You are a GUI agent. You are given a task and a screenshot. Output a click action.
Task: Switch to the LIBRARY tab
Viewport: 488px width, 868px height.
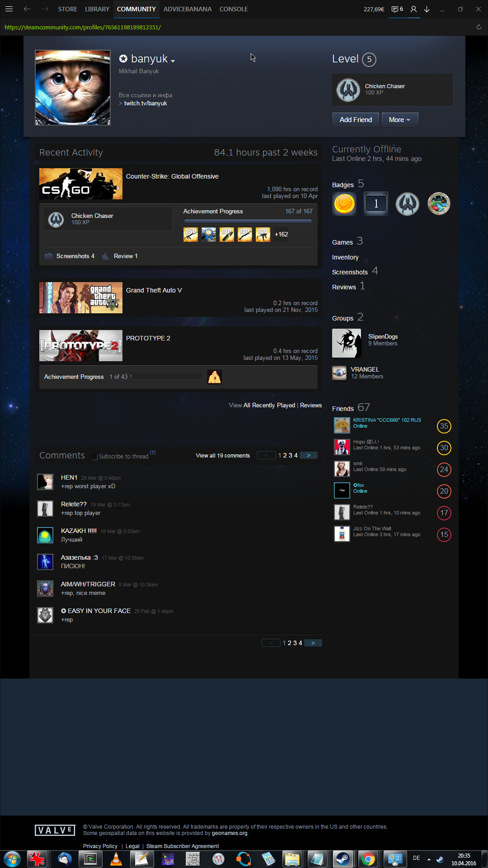[x=97, y=9]
